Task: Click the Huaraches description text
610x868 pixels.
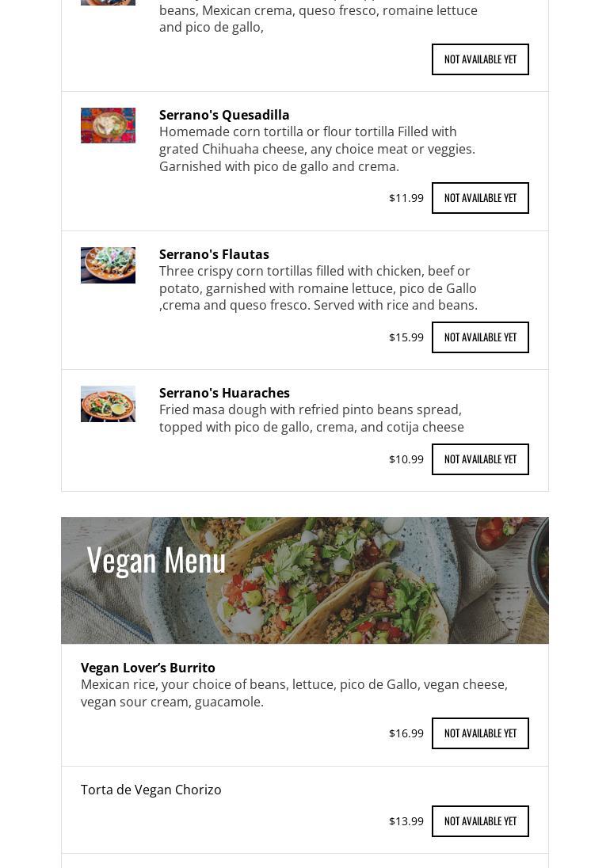Action: click(x=311, y=418)
